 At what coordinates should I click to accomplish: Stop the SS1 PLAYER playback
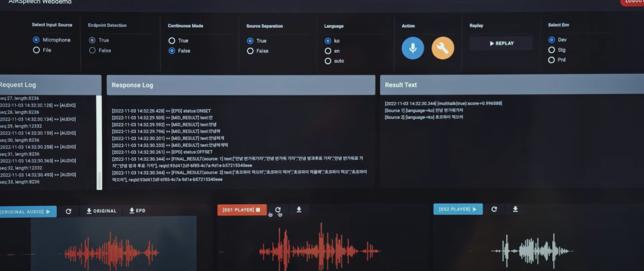[x=242, y=210]
